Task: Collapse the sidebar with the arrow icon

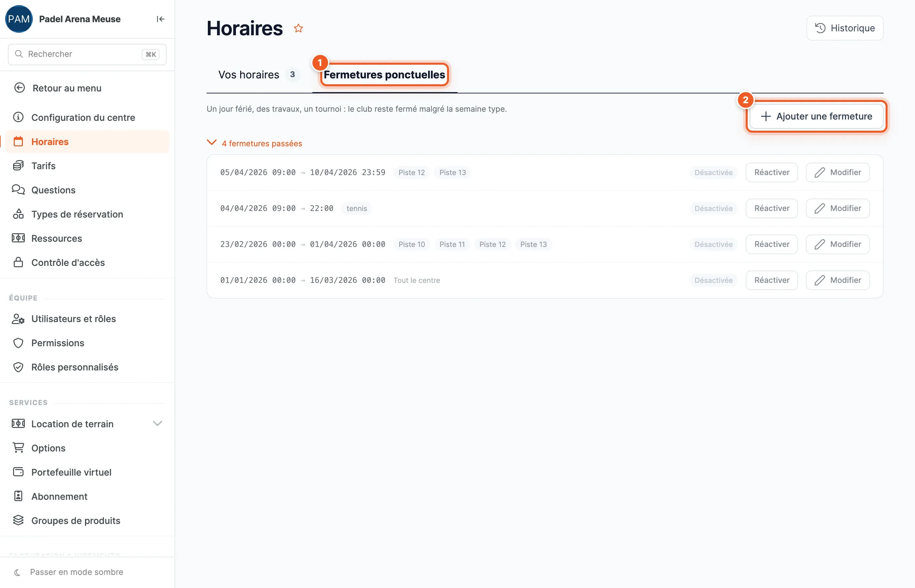Action: (160, 19)
